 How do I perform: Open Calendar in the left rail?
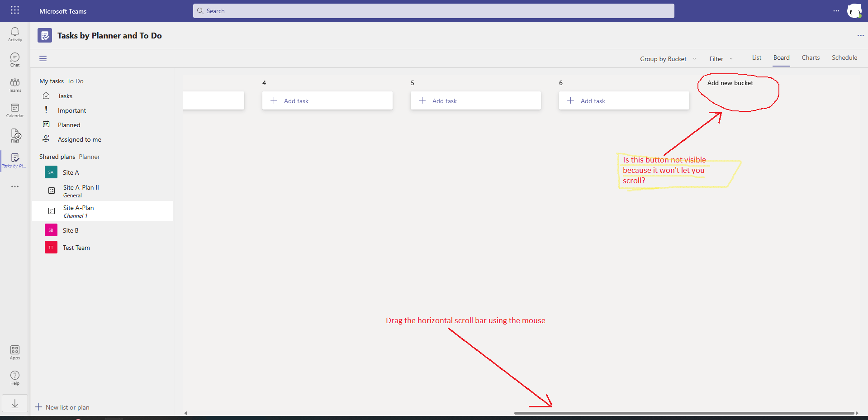(15, 110)
